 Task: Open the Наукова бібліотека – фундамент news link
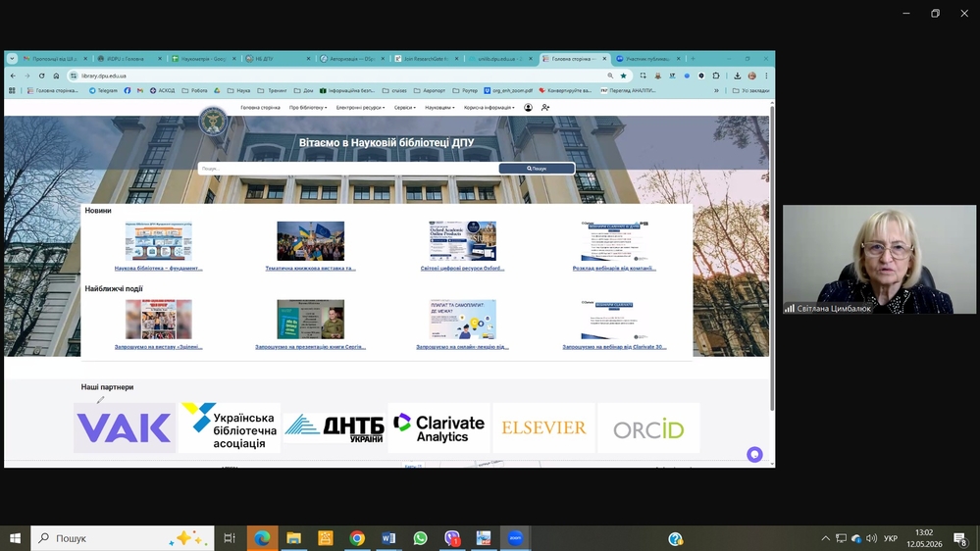(158, 268)
